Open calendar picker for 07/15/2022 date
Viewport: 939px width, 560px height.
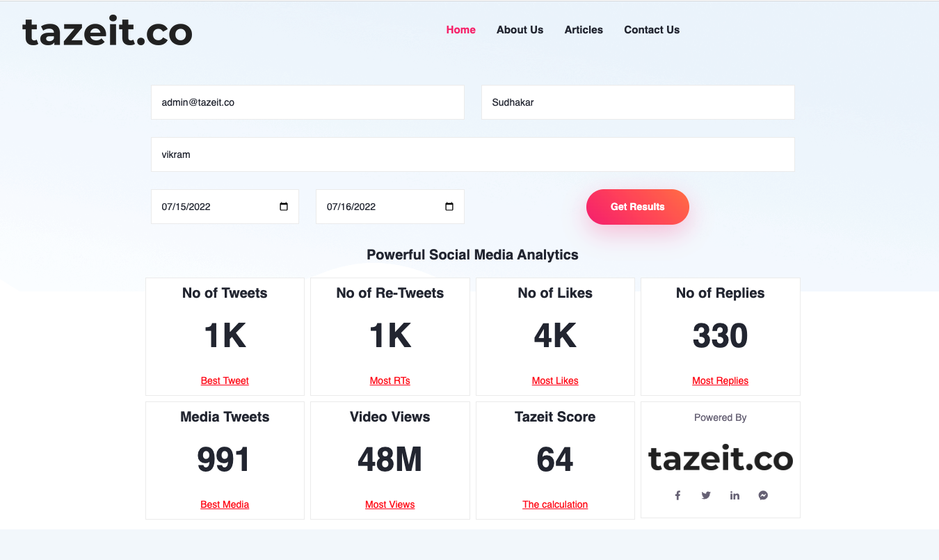coord(284,207)
